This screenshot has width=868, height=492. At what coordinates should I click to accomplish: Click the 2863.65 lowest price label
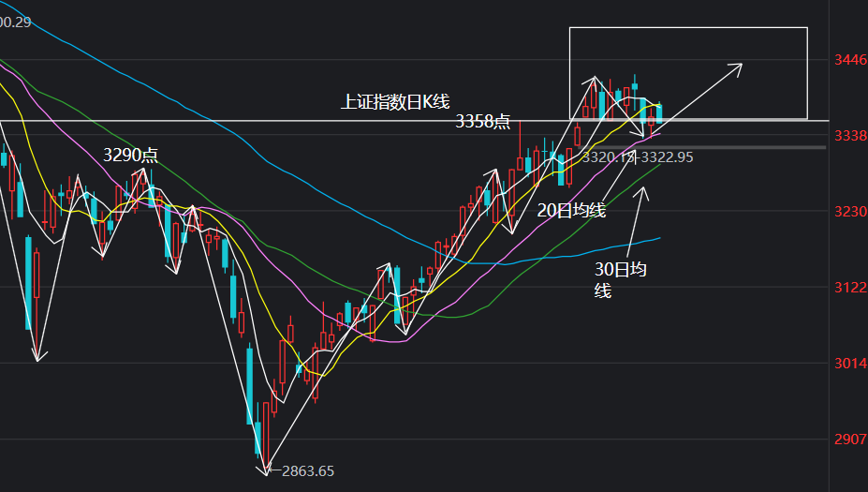(307, 471)
